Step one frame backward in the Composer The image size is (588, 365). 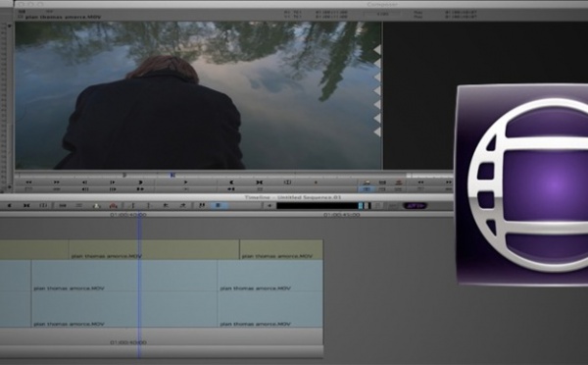[84, 182]
